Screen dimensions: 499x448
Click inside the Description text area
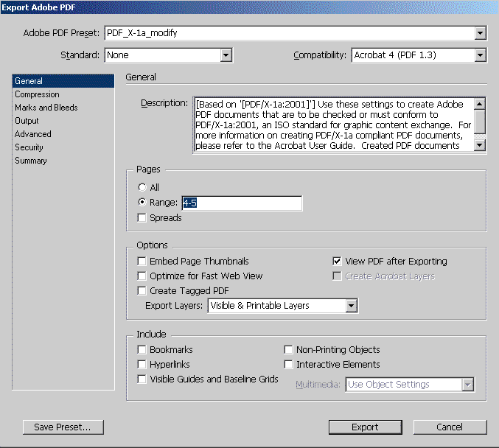[x=333, y=125]
